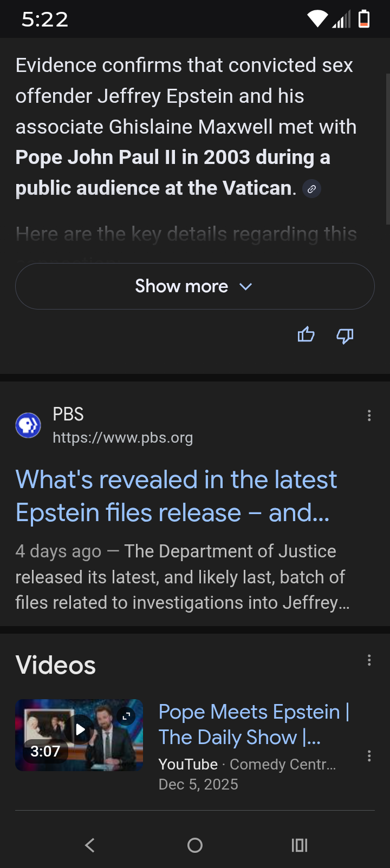
Task: Expand the AI overview with Show more
Action: (x=181, y=286)
